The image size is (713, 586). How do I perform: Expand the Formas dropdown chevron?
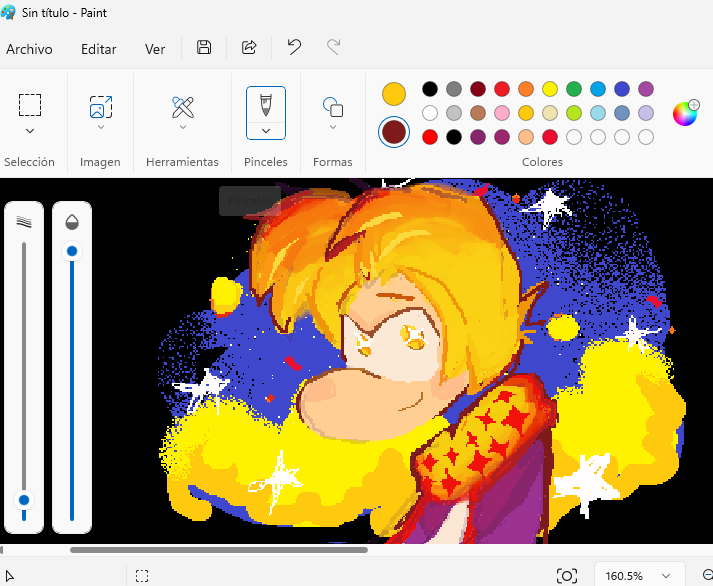[333, 127]
